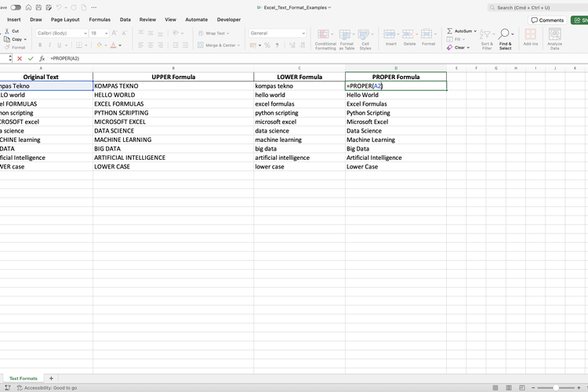Cancel the formula entry with the red X
The image size is (588, 392).
coord(20,59)
